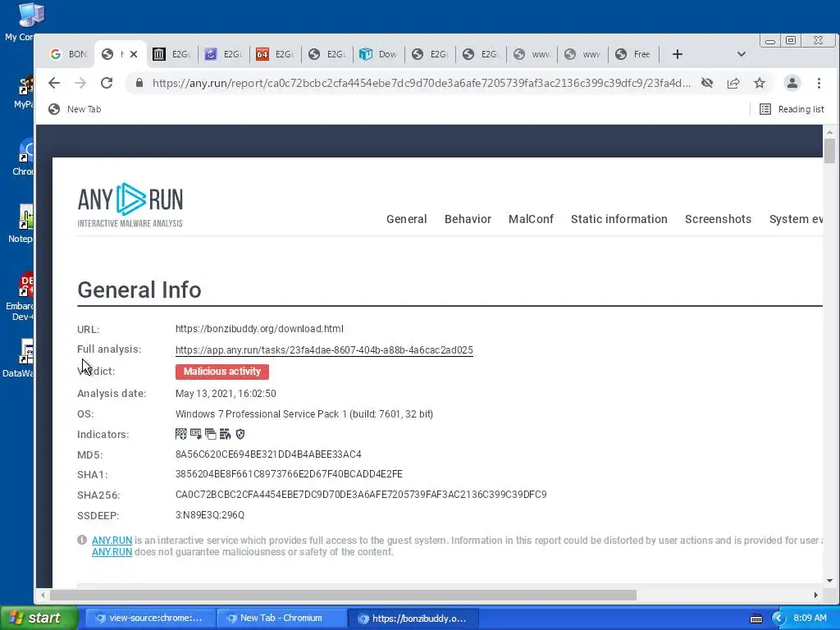The height and width of the screenshot is (630, 840).
Task: Go to the General section
Action: pos(407,219)
